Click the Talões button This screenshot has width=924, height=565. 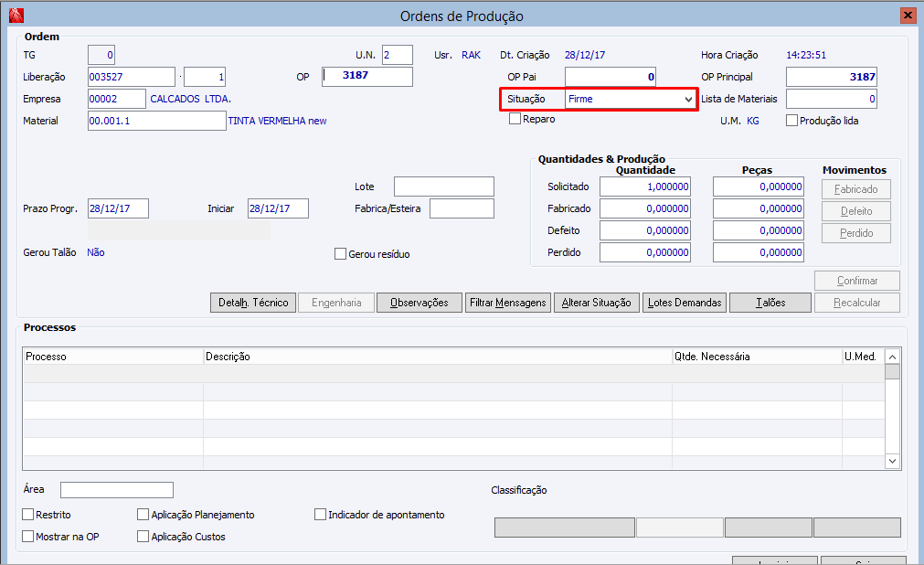770,303
